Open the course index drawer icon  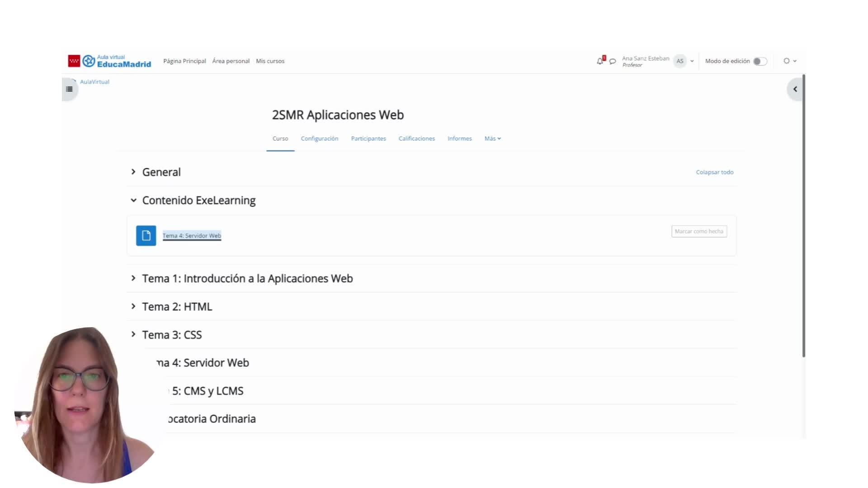(69, 89)
